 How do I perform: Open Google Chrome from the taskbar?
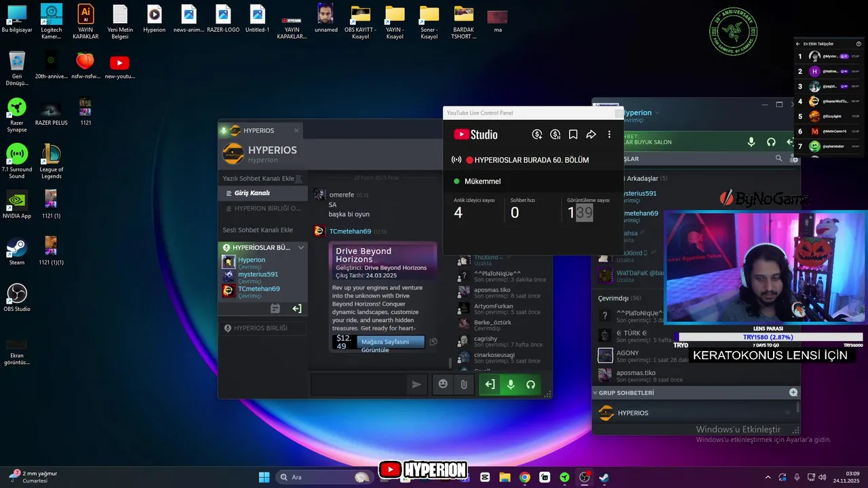524,477
